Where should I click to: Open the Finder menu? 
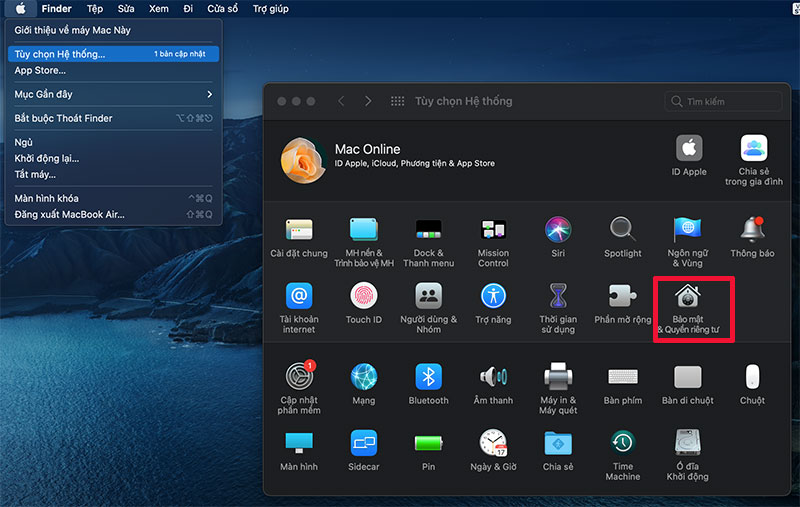pos(57,8)
